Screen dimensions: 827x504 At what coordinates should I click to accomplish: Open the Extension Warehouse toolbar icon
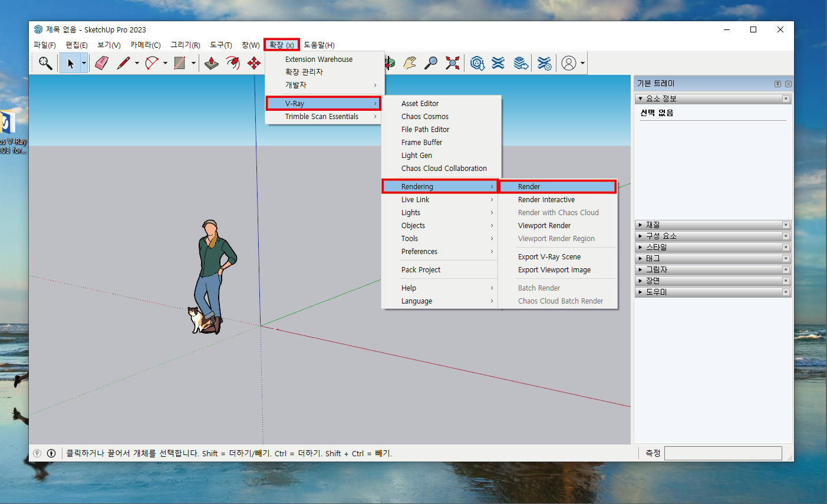click(499, 63)
